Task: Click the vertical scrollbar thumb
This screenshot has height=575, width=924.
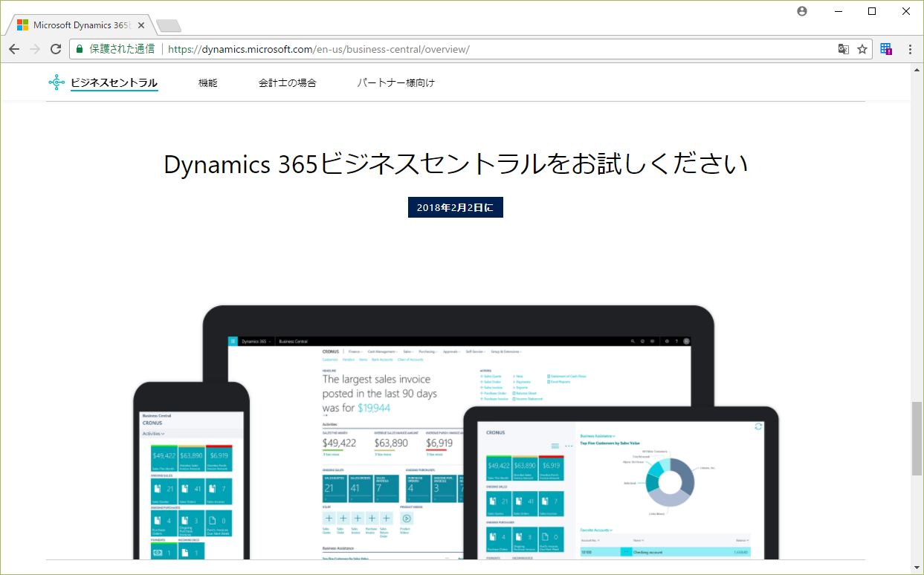Action: 917,438
